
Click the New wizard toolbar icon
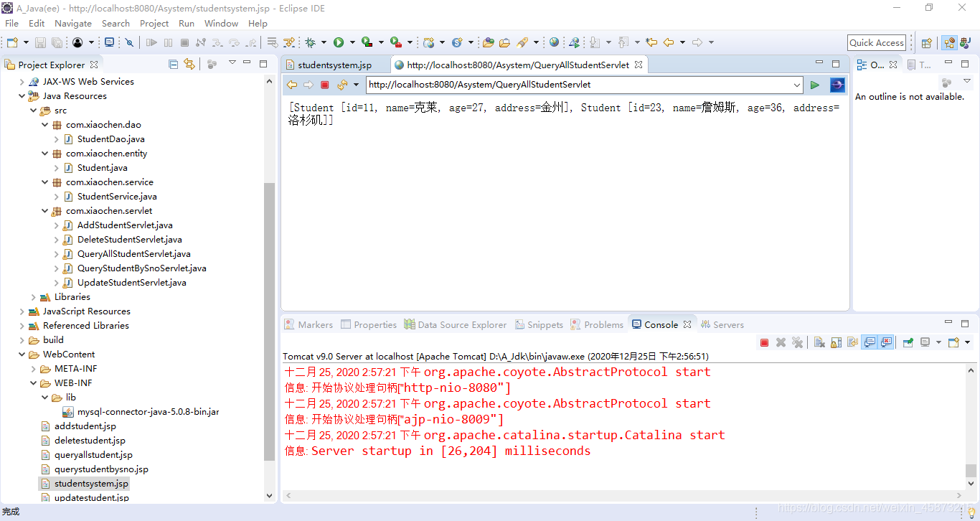pyautogui.click(x=12, y=42)
